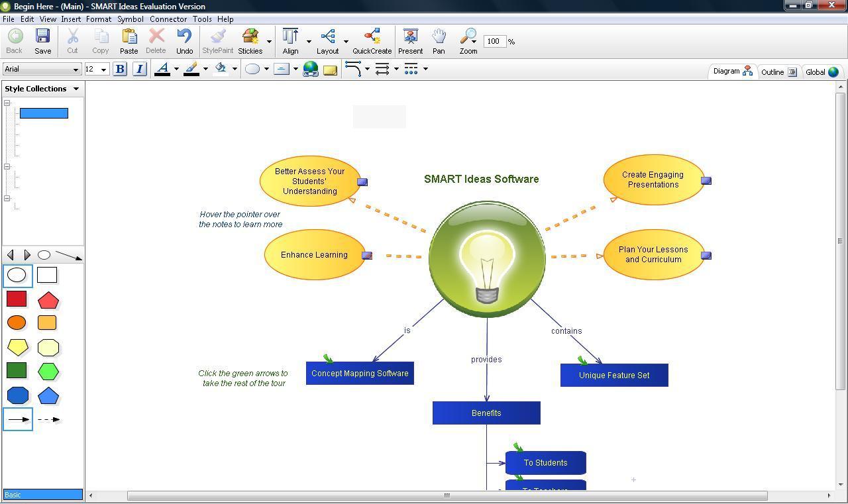The width and height of the screenshot is (848, 504).
Task: Open the Stickies tool
Action: [250, 41]
